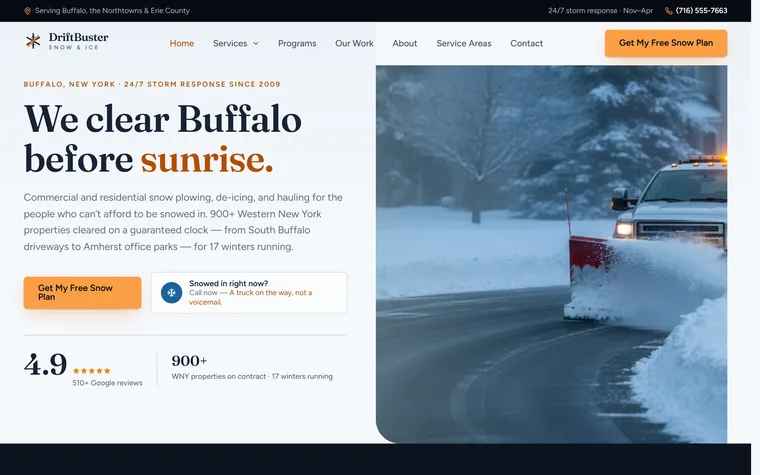Click the DriftBuster Snow & Ice wordmark
Viewport: 760px width, 475px height.
coord(79,41)
